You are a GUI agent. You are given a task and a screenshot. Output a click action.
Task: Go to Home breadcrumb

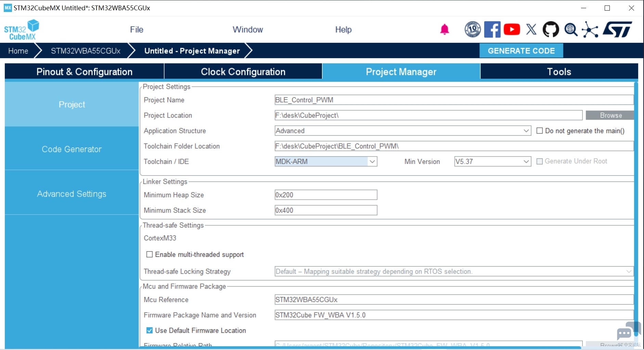click(x=18, y=51)
